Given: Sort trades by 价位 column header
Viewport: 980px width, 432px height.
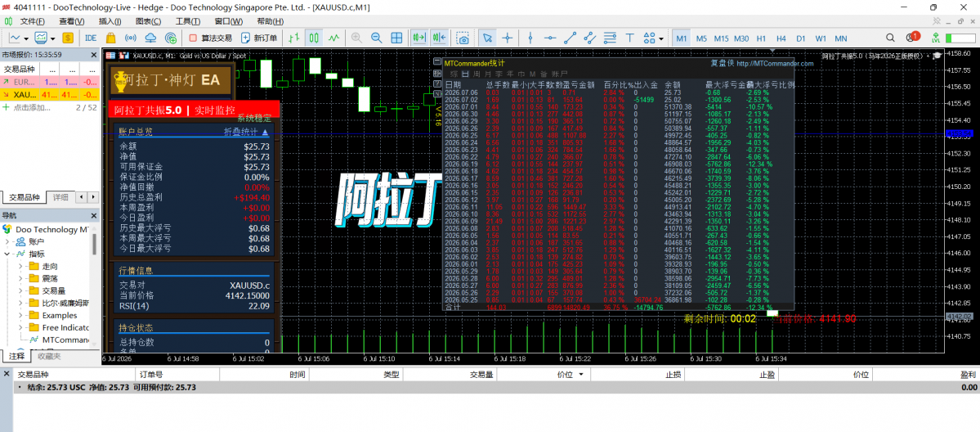Looking at the screenshot, I should [565, 375].
